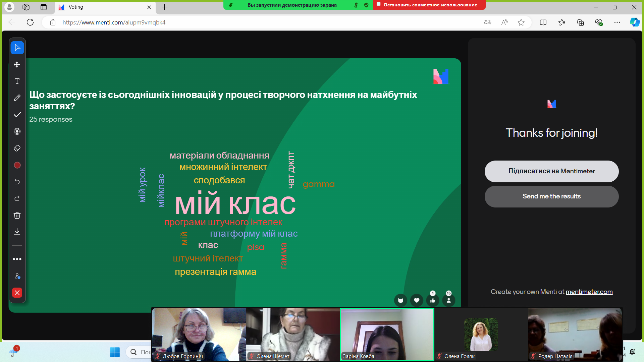
Task: Click the participants count person icon
Action: coord(449,300)
